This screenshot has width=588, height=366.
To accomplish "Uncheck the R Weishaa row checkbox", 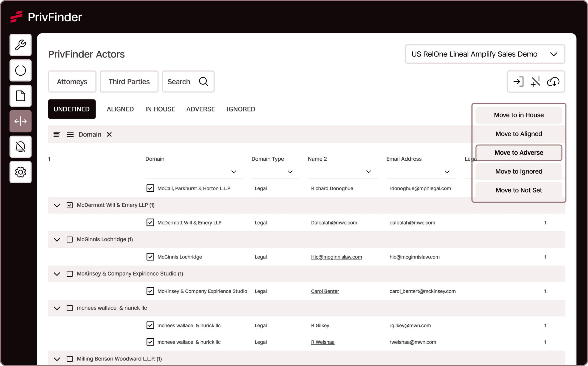I will point(150,342).
